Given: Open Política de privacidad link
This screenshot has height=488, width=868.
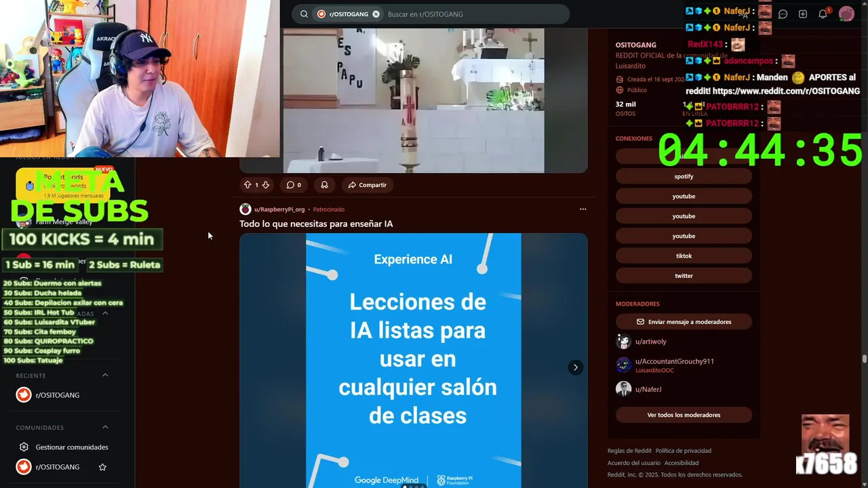Looking at the screenshot, I should 683,451.
